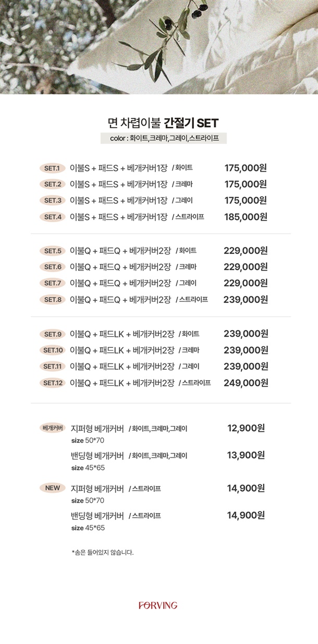Select the SET.5 label
The image size is (318, 644).
pyautogui.click(x=52, y=251)
